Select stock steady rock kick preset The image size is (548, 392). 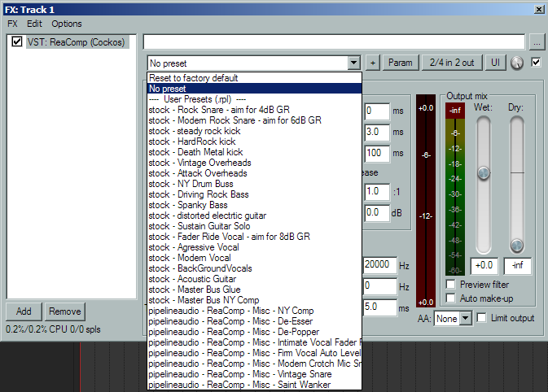(254, 131)
